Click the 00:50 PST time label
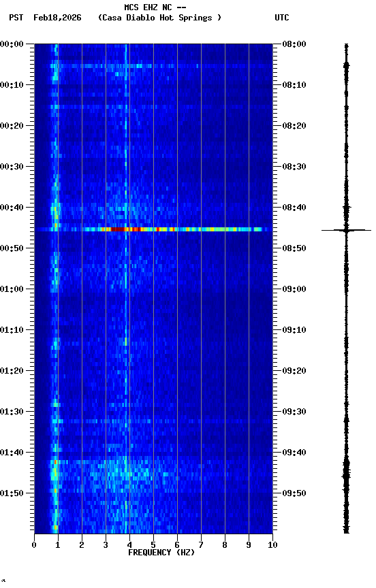Screen dimensions: 376x588 click(x=12, y=248)
